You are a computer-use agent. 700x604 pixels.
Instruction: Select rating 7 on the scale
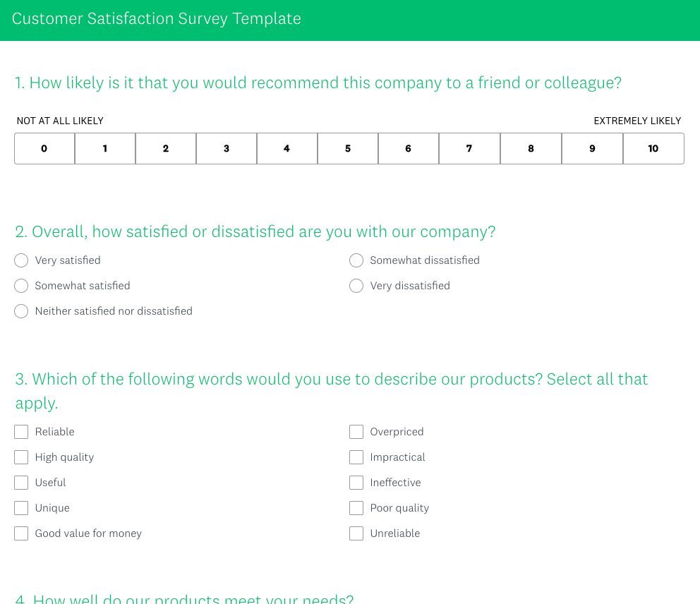point(469,149)
